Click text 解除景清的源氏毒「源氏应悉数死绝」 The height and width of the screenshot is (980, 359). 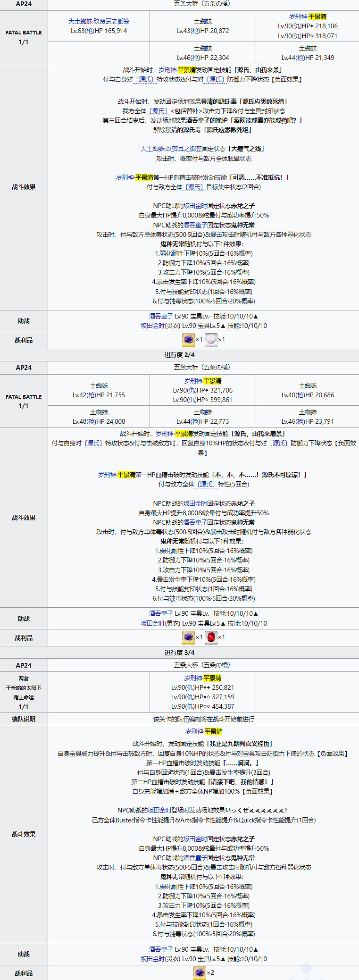click(203, 130)
